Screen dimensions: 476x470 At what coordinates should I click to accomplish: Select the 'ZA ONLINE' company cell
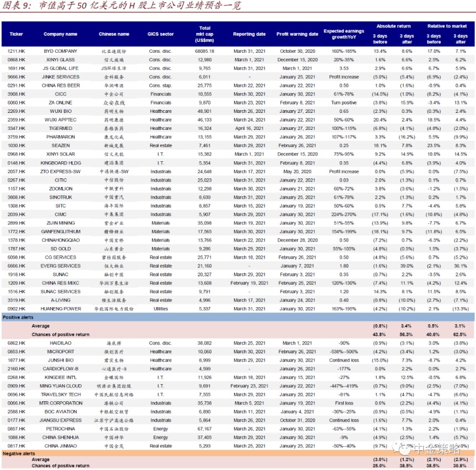pyautogui.click(x=61, y=103)
